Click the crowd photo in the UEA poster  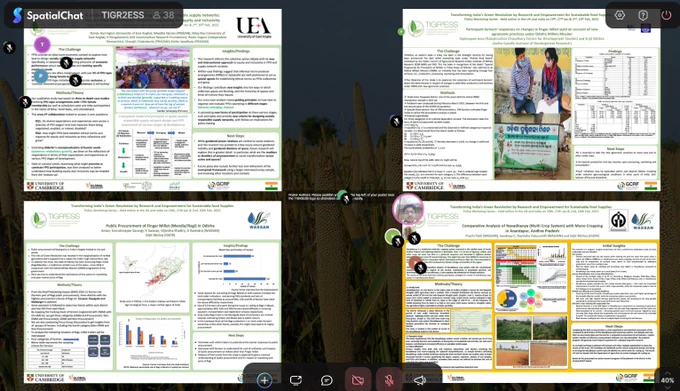(x=153, y=68)
